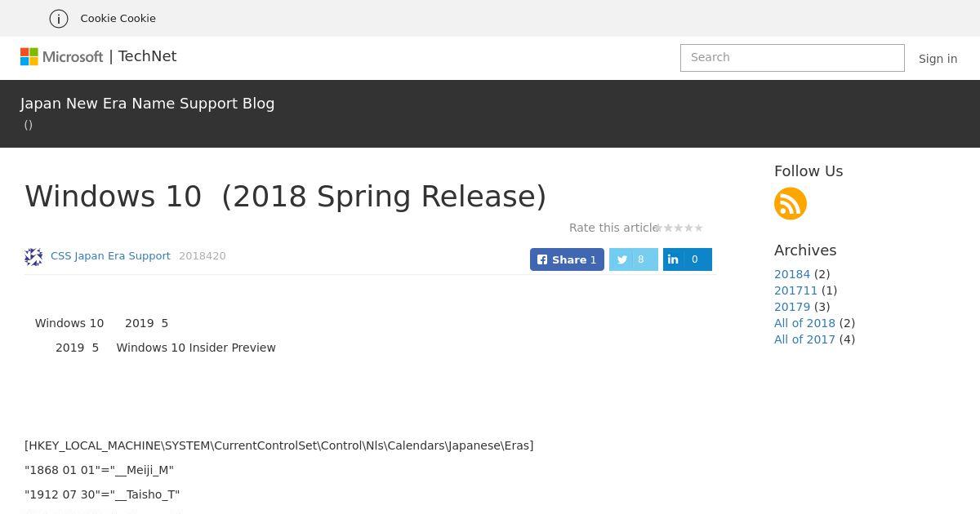This screenshot has width=980, height=514.
Task: Open the 201711 archive
Action: point(795,290)
